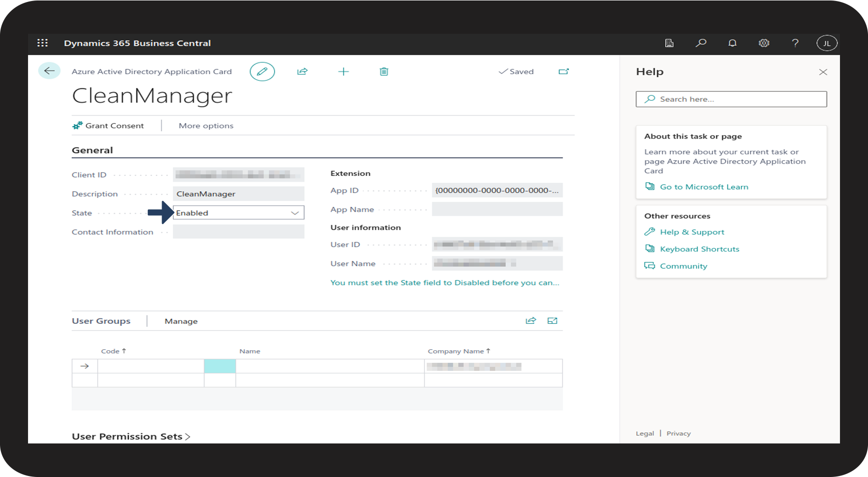Open the Keyboard Shortcuts link
Image resolution: width=868 pixels, height=477 pixels.
(700, 249)
